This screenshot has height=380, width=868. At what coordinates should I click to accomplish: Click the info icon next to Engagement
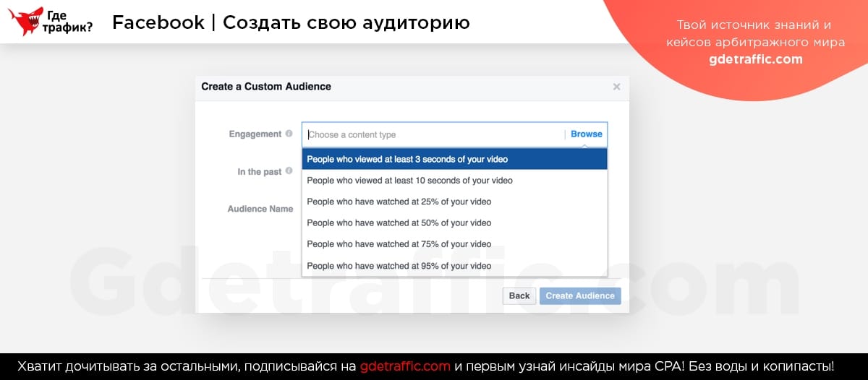289,134
